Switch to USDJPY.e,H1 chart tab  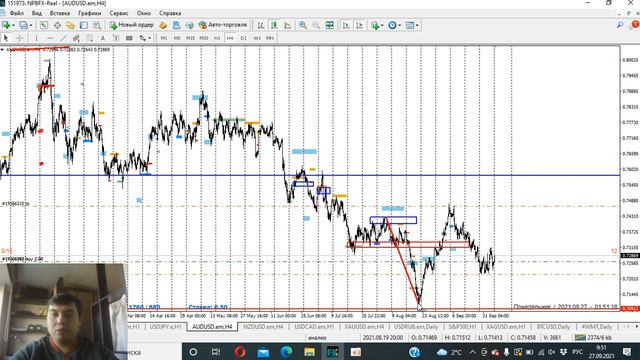[x=165, y=327]
